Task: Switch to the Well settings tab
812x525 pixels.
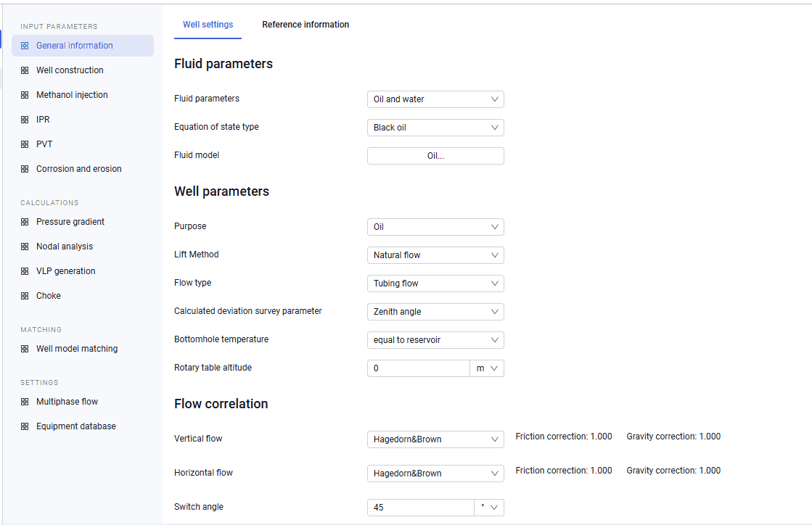Action: (x=208, y=25)
